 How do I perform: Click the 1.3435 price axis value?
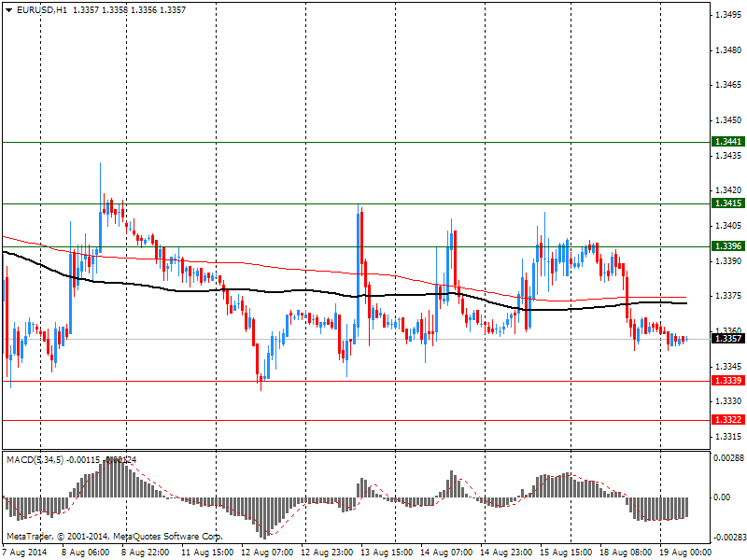coord(728,156)
